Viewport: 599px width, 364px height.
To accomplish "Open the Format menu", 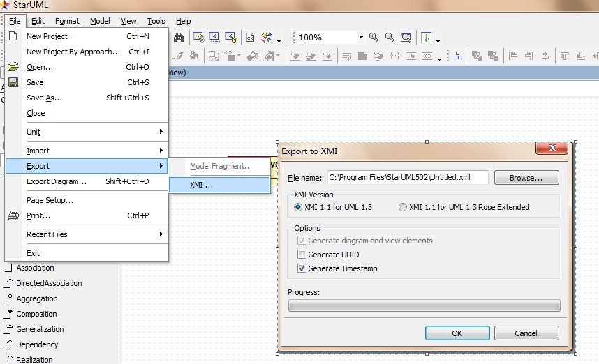I will click(x=67, y=21).
